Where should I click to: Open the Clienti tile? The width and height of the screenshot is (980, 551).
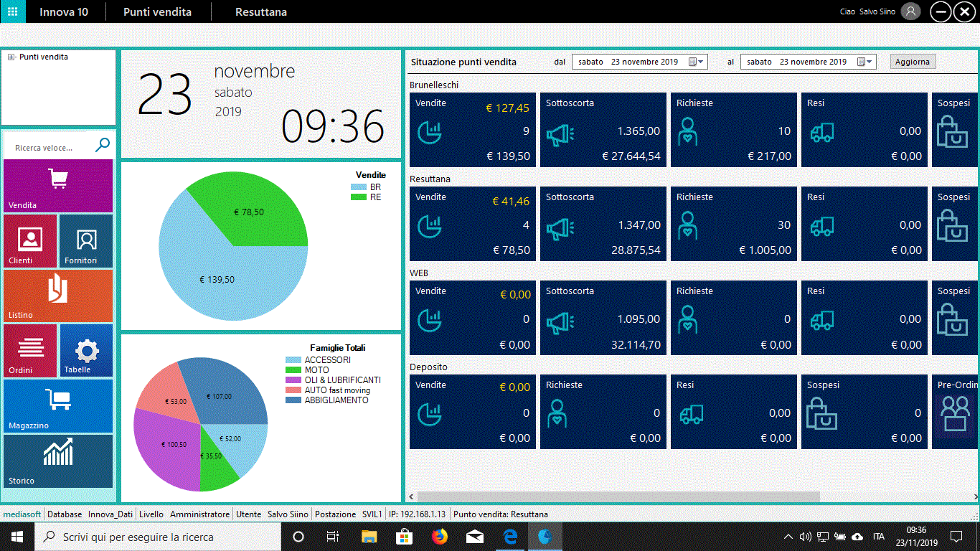(30, 241)
